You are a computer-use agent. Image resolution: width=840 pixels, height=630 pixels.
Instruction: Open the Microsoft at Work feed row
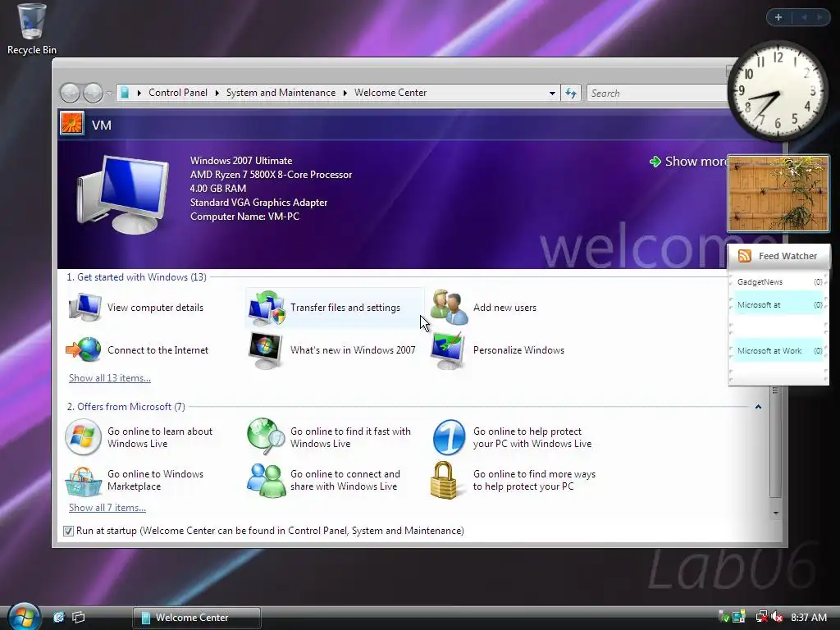(x=779, y=351)
